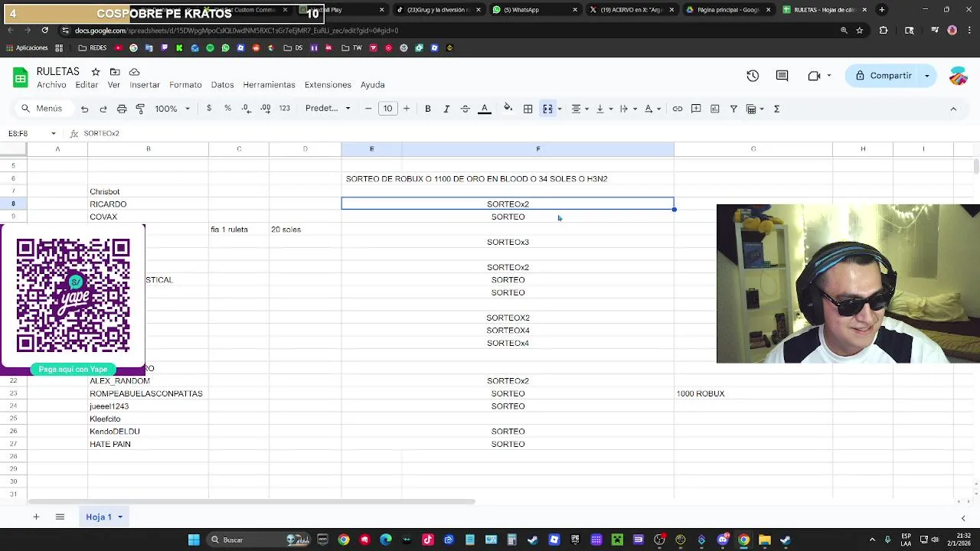This screenshot has height=551, width=980.
Task: Create a filter with the funnel icon
Action: click(733, 109)
